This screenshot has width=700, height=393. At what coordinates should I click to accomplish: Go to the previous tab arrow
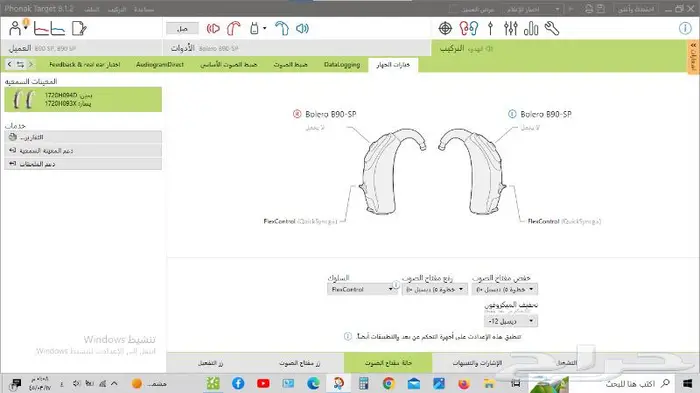pyautogui.click(x=9, y=64)
